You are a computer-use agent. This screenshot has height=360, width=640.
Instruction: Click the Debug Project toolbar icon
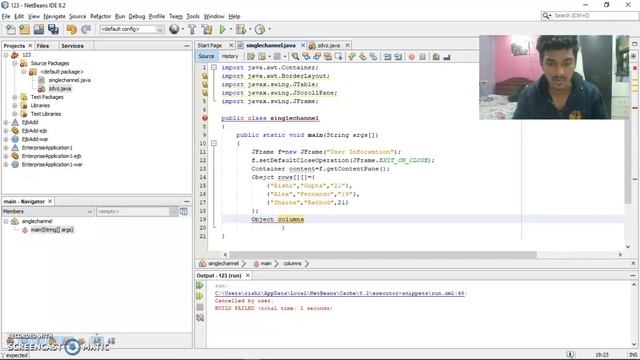point(240,29)
